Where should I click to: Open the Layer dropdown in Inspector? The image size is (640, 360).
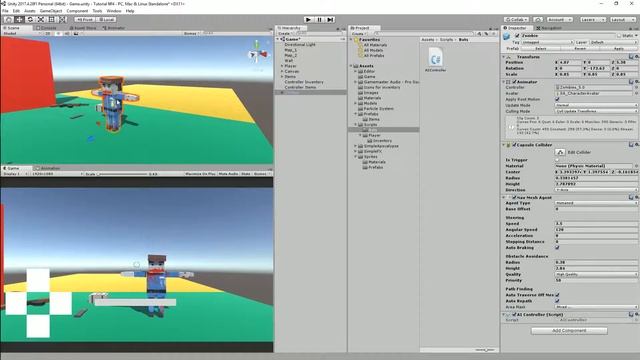(613, 42)
